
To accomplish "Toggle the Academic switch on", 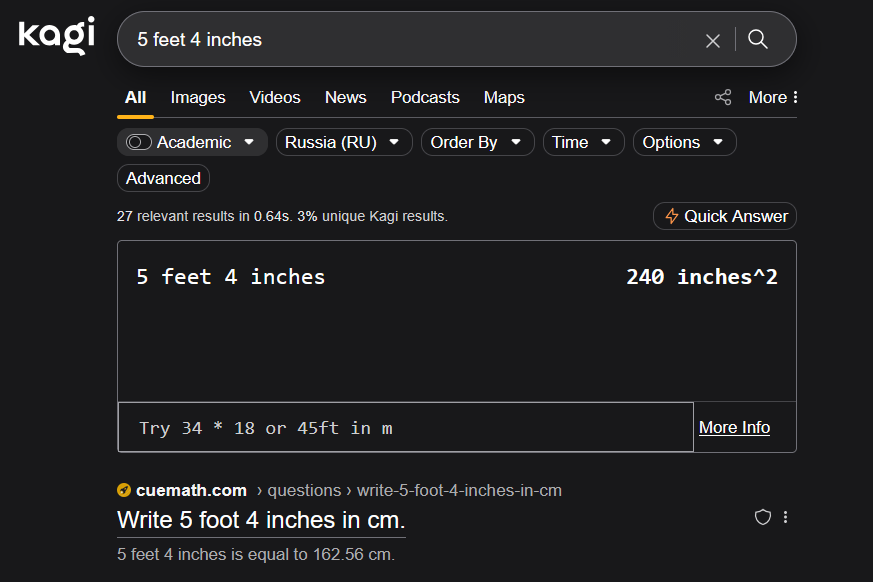I will coord(139,142).
